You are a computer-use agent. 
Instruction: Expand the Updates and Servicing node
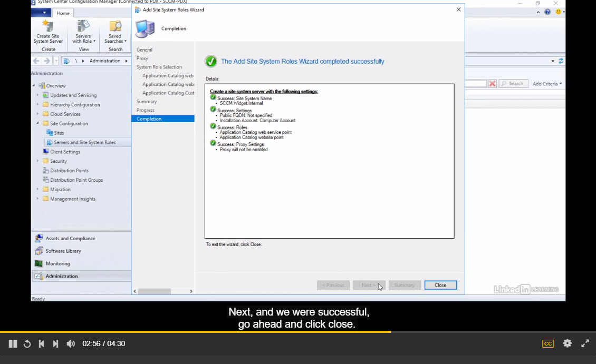[37, 95]
